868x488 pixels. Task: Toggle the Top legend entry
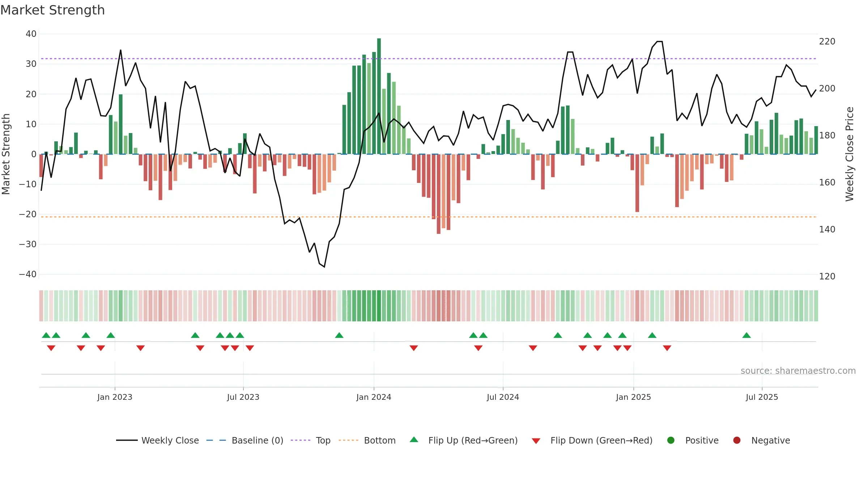(311, 440)
